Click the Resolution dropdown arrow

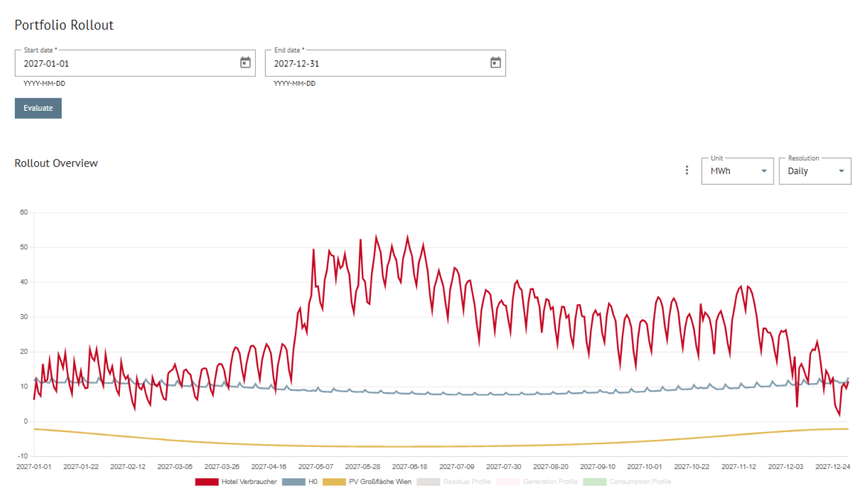coord(841,171)
